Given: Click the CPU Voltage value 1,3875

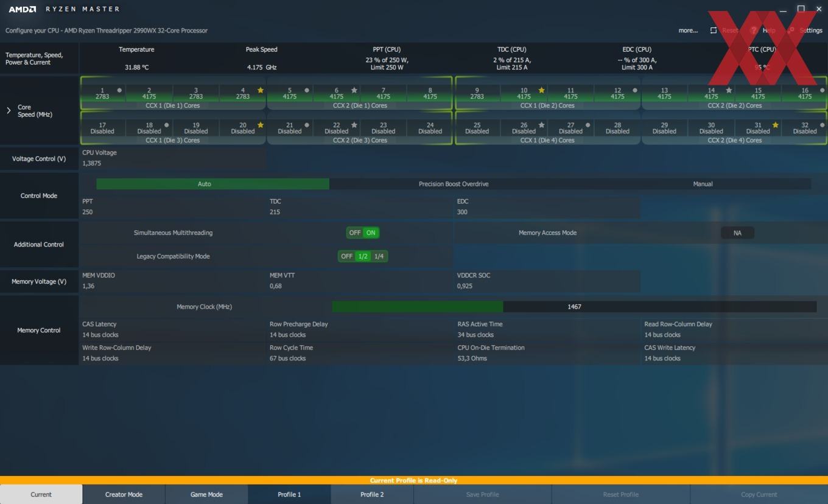Looking at the screenshot, I should (92, 163).
